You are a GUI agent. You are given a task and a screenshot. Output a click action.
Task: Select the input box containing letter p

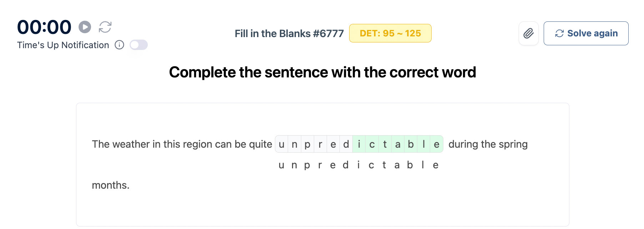click(307, 144)
